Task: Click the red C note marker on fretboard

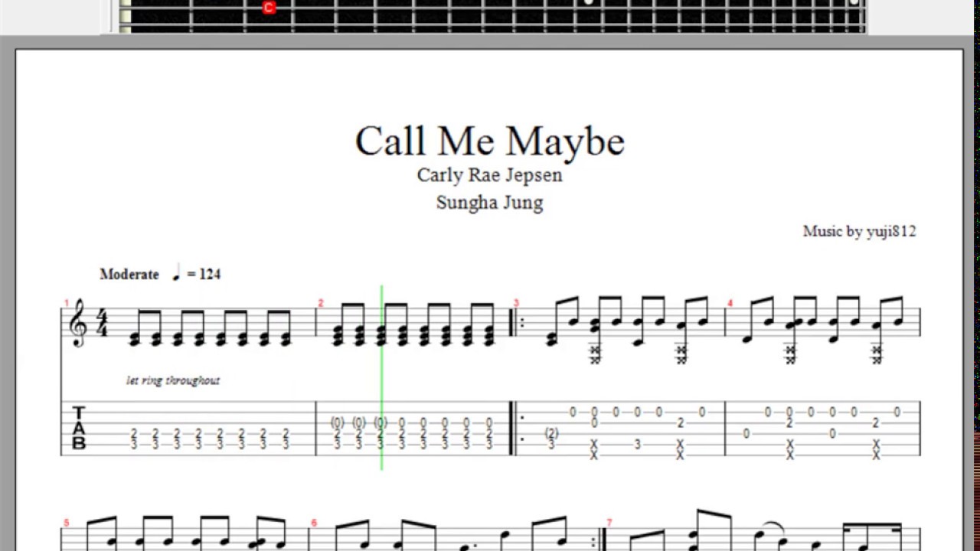Action: click(x=269, y=8)
